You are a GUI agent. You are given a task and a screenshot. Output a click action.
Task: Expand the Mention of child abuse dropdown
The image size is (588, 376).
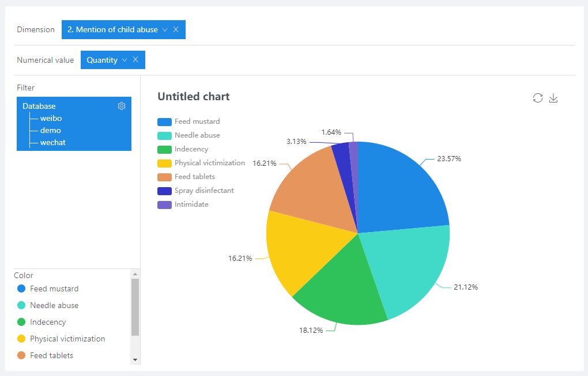[x=165, y=29]
